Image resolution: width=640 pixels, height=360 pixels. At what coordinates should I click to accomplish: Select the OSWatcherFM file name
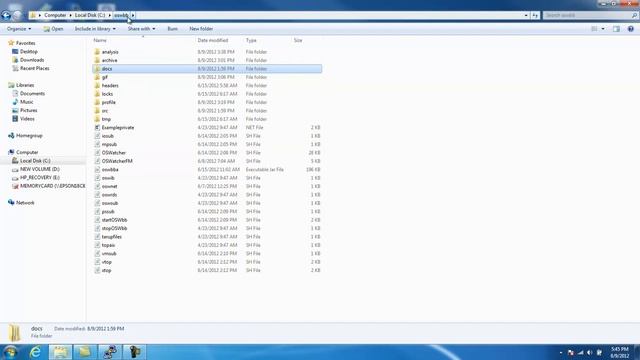tap(117, 161)
